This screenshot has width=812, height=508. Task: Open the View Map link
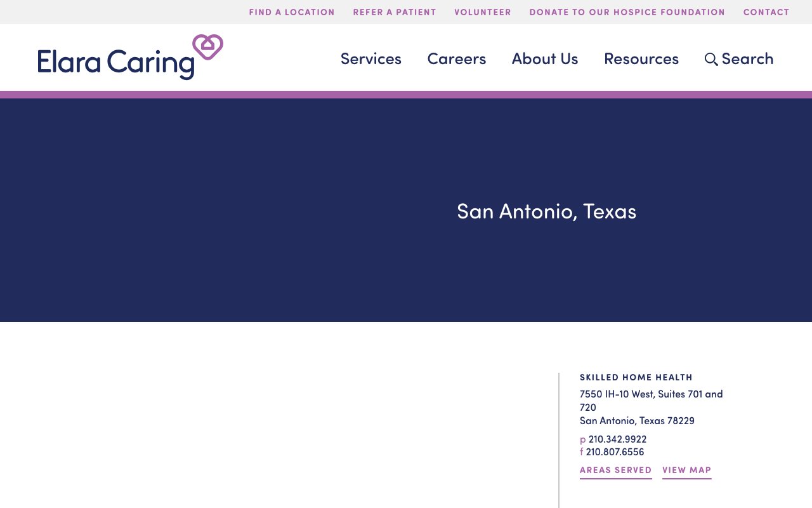[687, 471]
